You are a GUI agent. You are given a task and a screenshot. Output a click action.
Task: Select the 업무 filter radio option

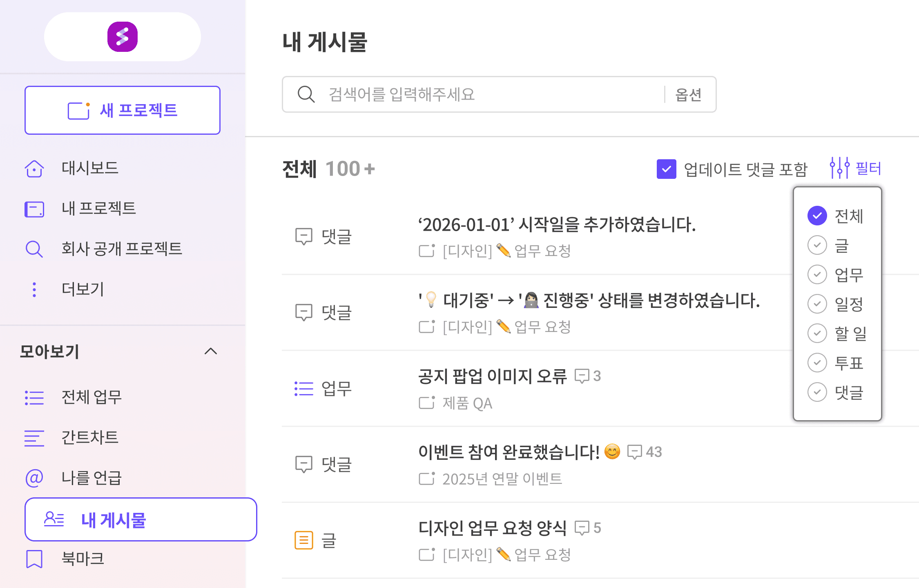(x=817, y=275)
